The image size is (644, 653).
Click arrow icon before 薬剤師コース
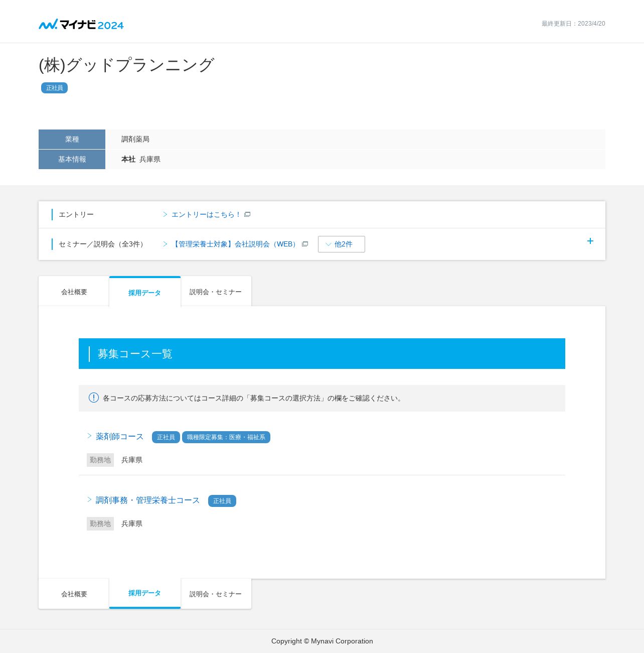[90, 436]
